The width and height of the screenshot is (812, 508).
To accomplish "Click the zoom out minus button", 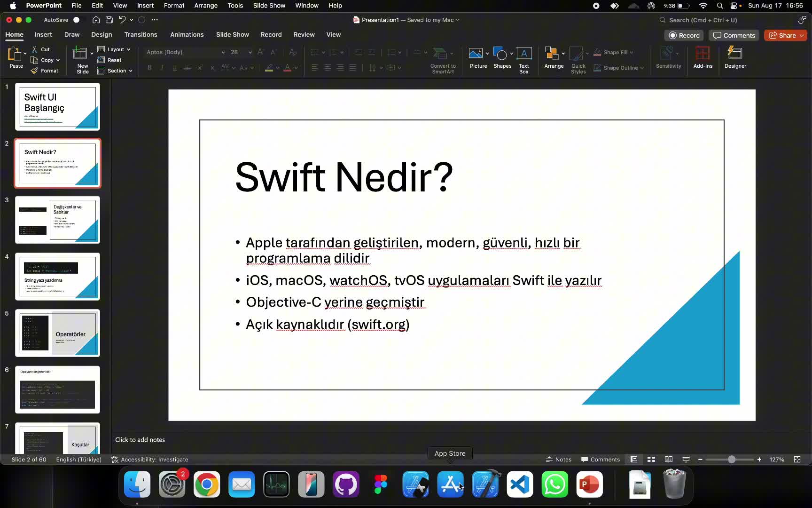I will click(x=700, y=460).
